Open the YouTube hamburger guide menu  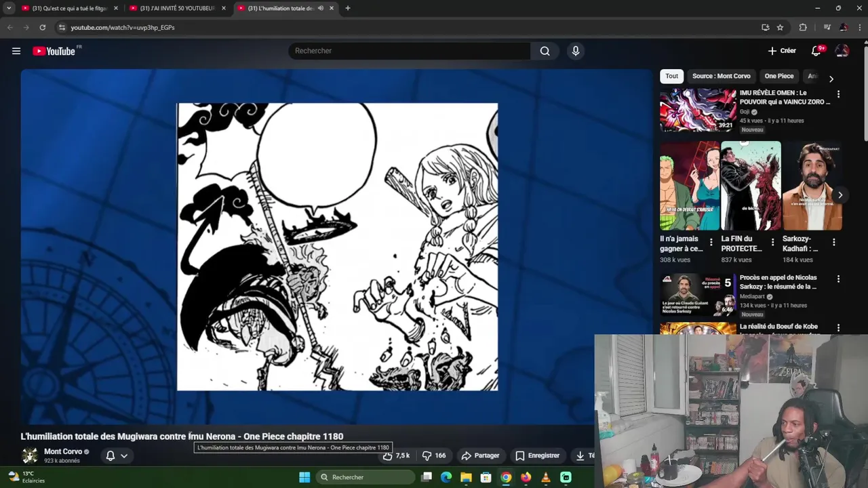[16, 51]
